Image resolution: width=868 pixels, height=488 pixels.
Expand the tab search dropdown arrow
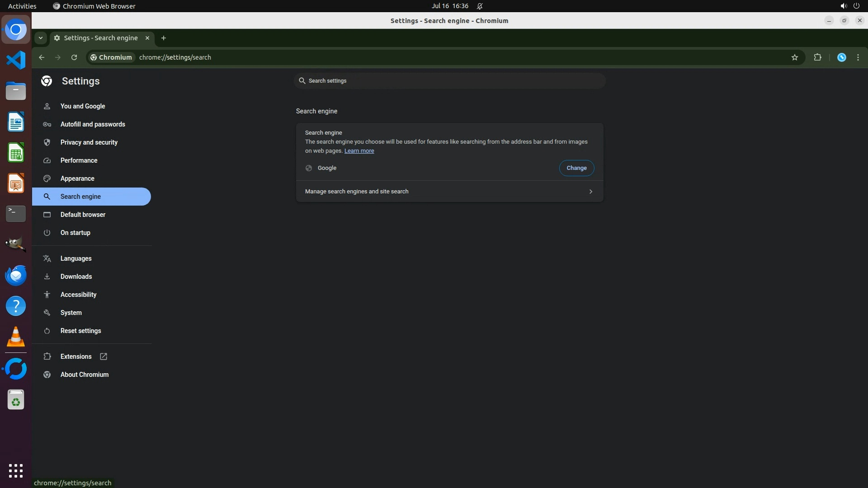(41, 38)
